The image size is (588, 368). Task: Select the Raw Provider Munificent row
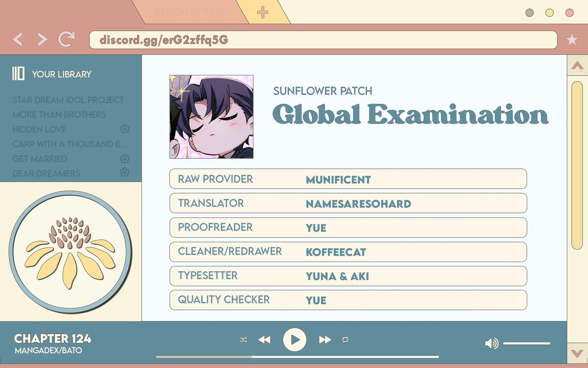click(x=348, y=179)
